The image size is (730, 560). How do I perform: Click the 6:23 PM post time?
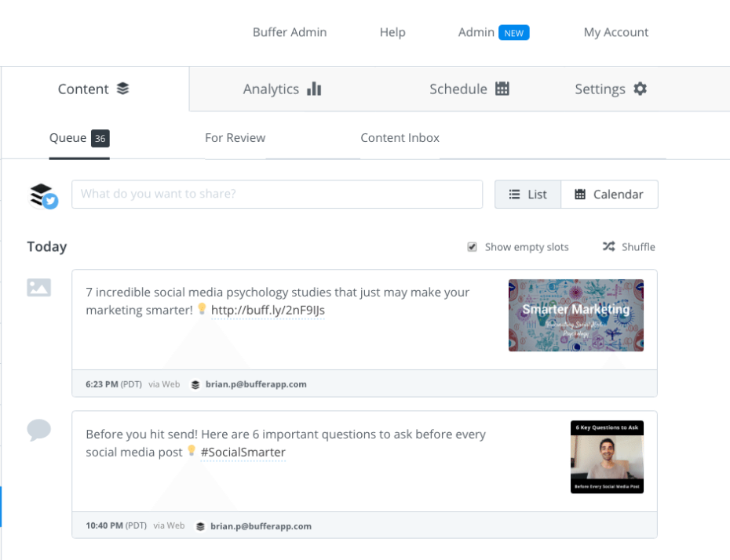[102, 384]
